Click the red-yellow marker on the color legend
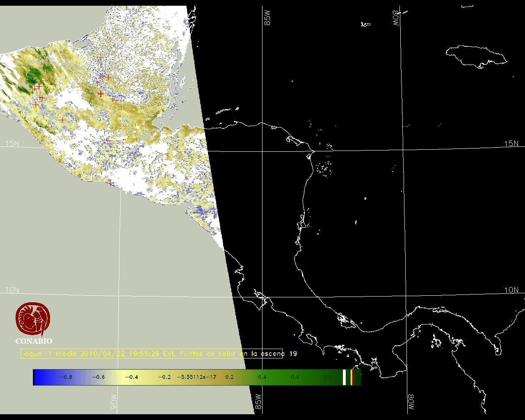525x420 pixels. click(x=352, y=377)
